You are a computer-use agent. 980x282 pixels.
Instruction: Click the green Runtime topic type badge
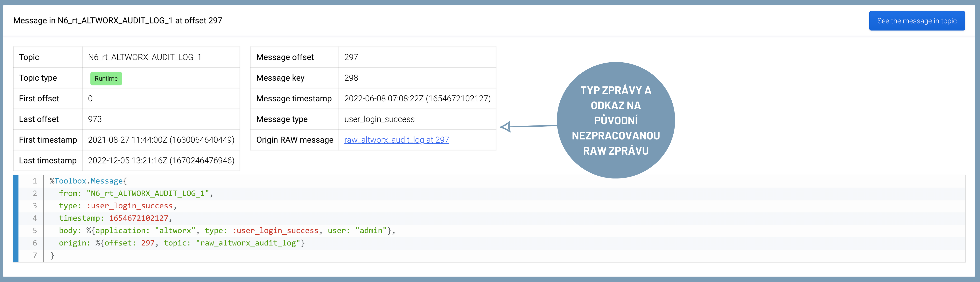click(x=106, y=78)
